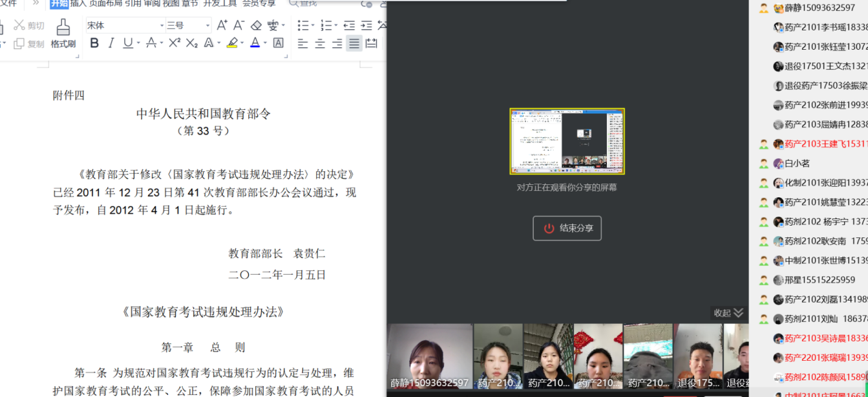Switch to the 插入 (Insert) ribbon tab
This screenshot has width=868, height=397.
[x=78, y=3]
